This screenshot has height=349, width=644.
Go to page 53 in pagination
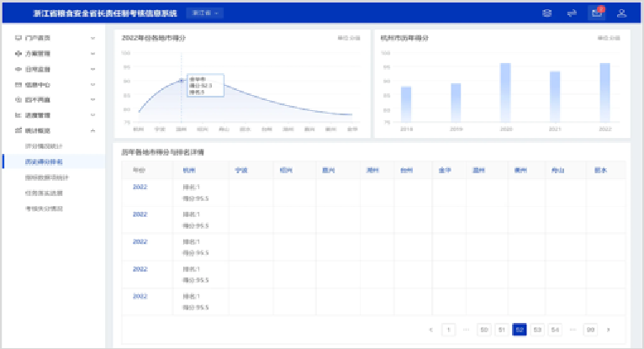(x=537, y=329)
